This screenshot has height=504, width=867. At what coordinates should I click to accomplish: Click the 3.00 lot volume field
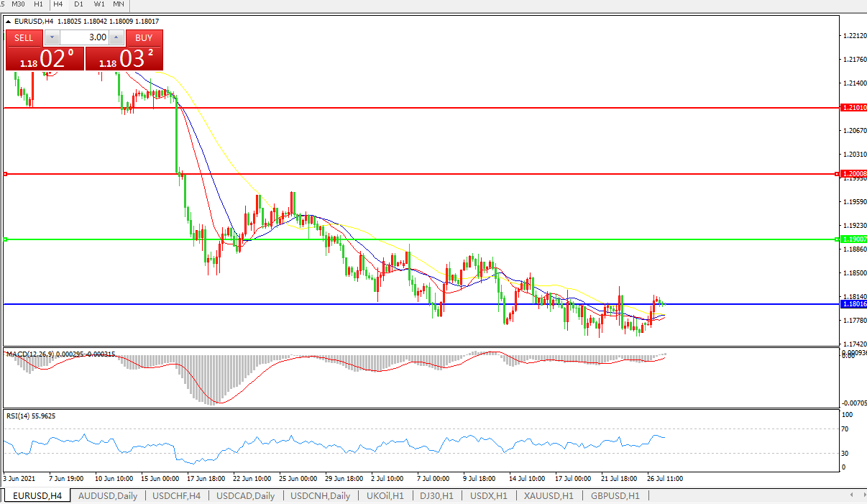85,38
